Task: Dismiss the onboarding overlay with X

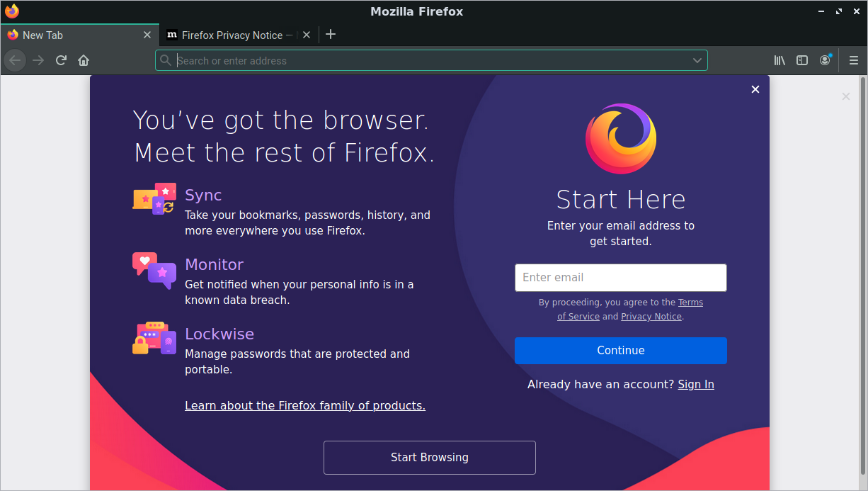Action: (755, 89)
